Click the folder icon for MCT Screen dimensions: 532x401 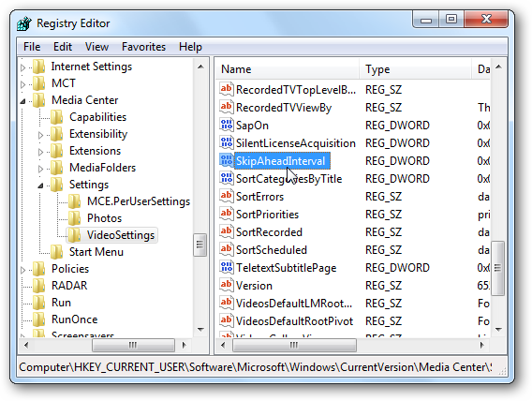click(x=39, y=83)
